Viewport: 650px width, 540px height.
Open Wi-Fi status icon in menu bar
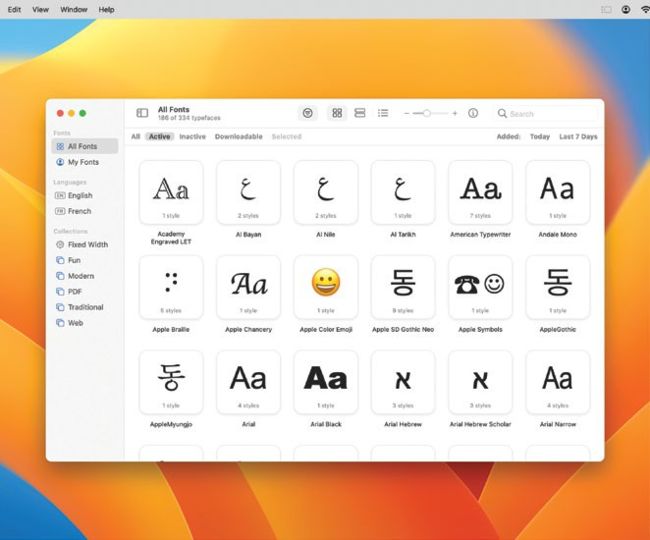tap(645, 9)
